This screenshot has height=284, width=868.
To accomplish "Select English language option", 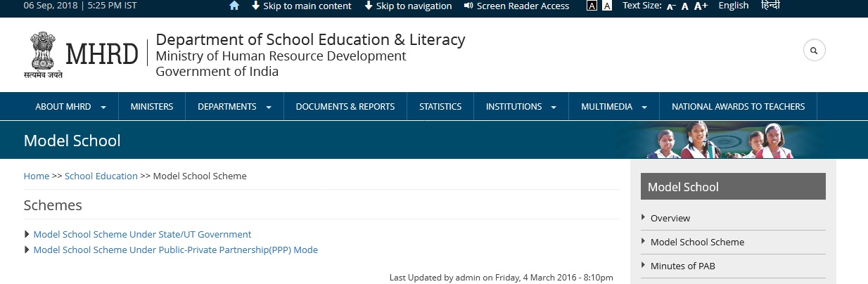I will pyautogui.click(x=734, y=6).
